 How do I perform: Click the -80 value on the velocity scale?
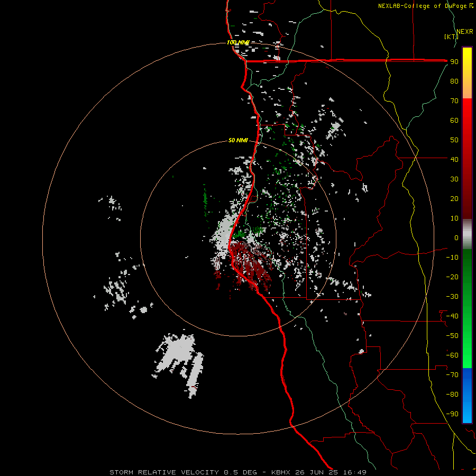(452, 395)
